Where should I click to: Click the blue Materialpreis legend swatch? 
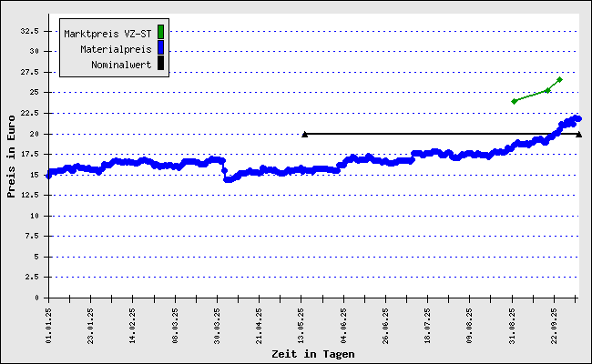click(161, 48)
